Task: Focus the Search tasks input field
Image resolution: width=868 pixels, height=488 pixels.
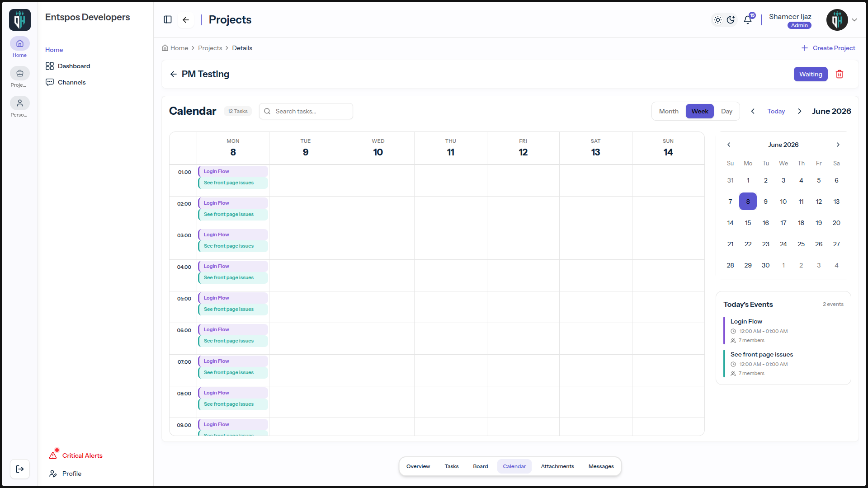Action: [x=306, y=111]
